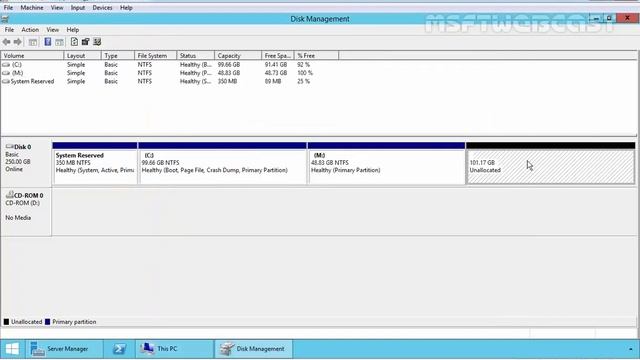Click the blue Primary partition legend swatch
This screenshot has height=360, width=640.
click(47, 322)
